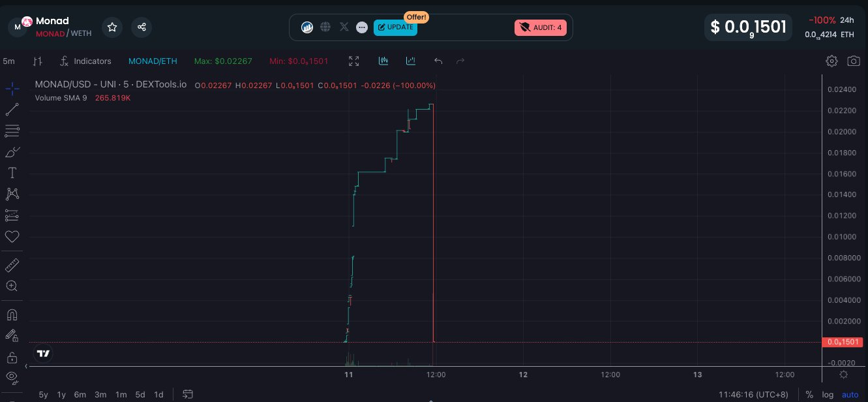Enter fullscreen chart mode
Screen dimensions: 868x402
point(354,61)
